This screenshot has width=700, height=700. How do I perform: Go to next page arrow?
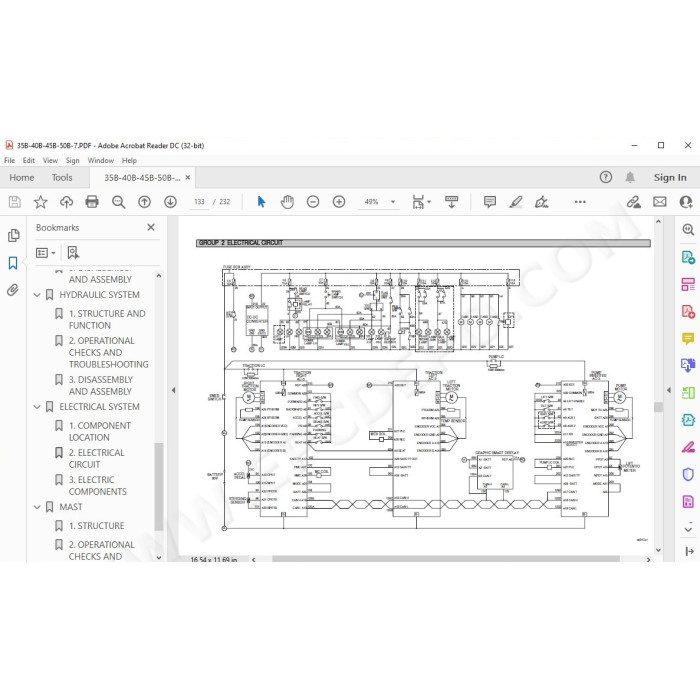tap(170, 202)
